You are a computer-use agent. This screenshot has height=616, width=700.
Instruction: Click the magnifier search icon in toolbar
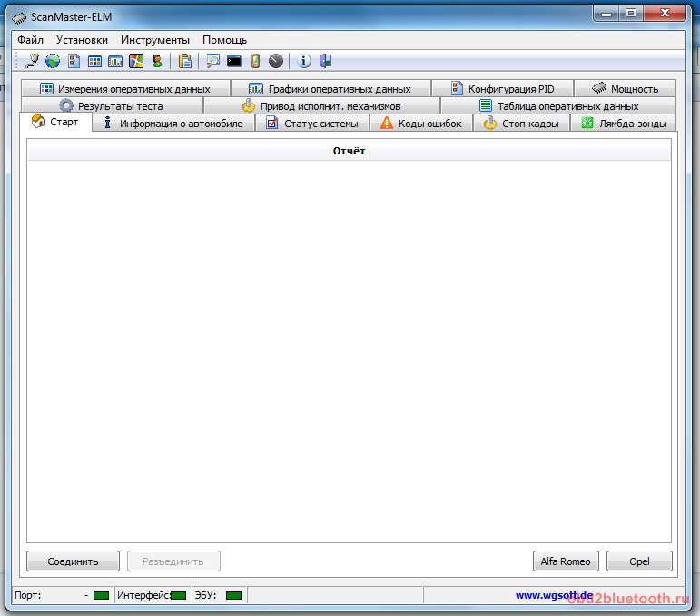(213, 62)
